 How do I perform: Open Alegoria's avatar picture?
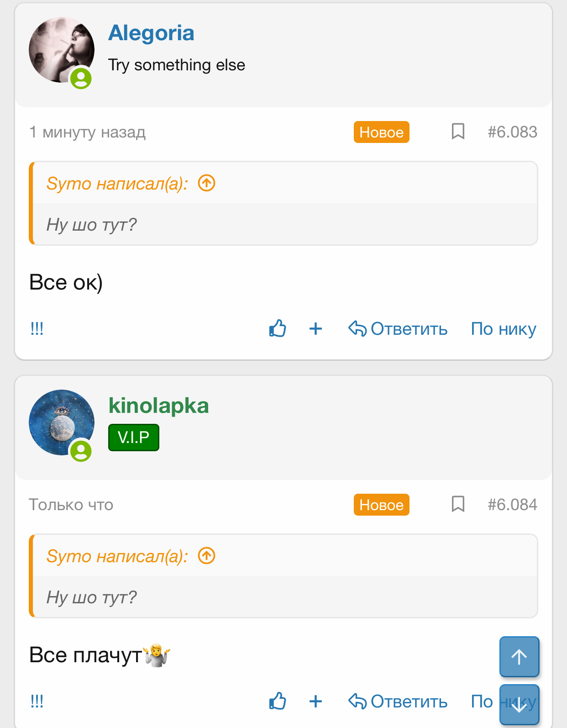(x=61, y=50)
